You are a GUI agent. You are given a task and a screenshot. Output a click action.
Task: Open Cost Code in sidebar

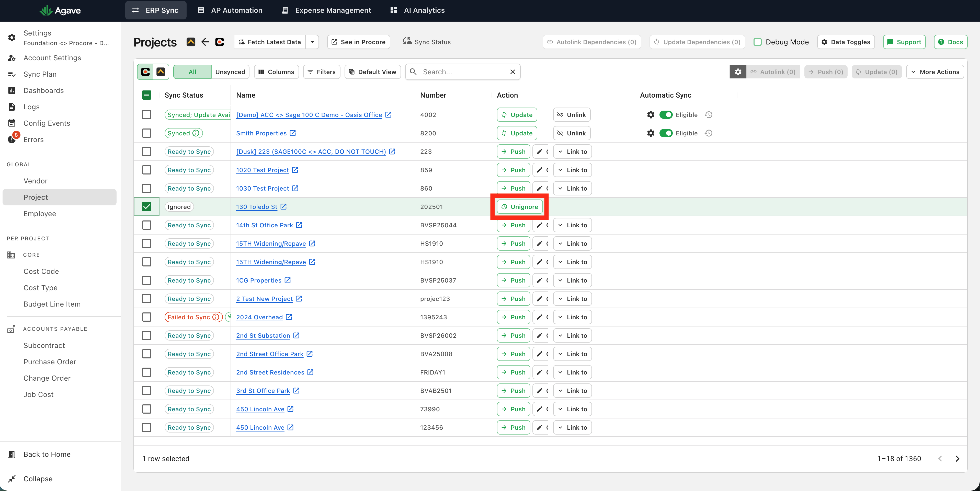click(41, 272)
